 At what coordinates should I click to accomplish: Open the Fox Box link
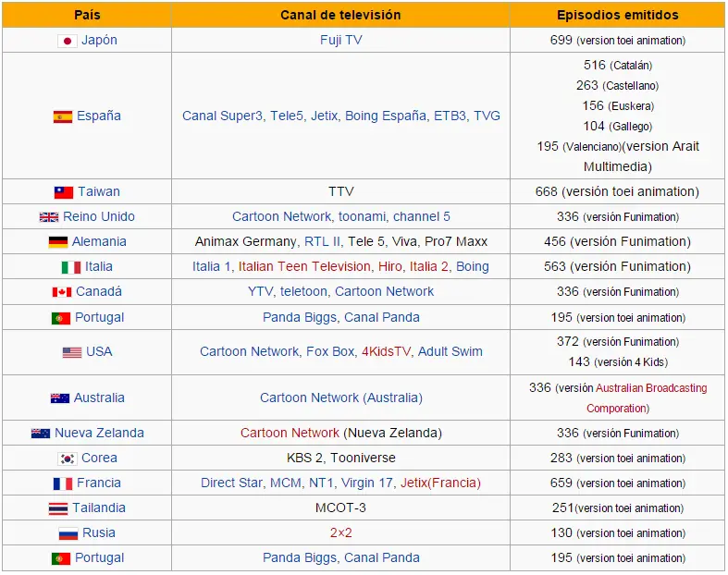point(330,352)
